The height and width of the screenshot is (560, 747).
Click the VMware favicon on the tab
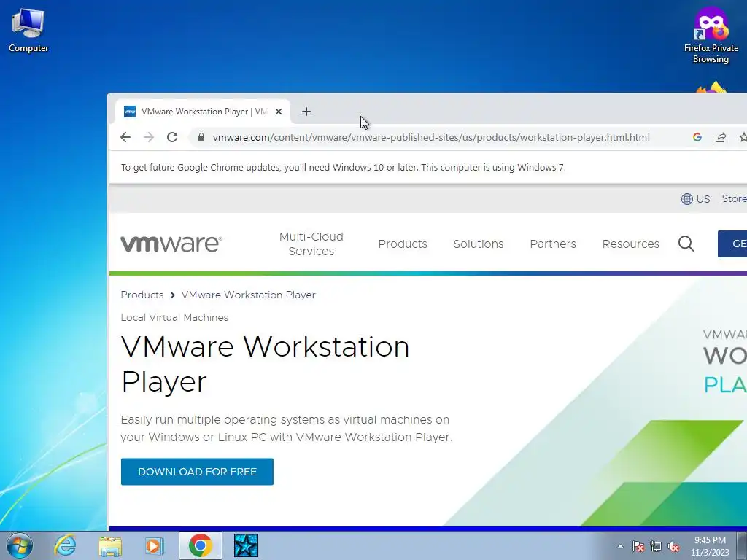point(130,112)
